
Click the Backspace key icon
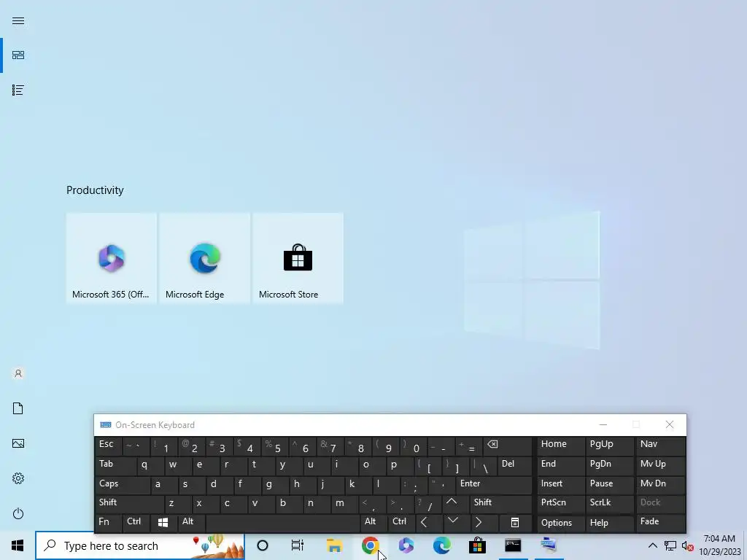pyautogui.click(x=506, y=446)
